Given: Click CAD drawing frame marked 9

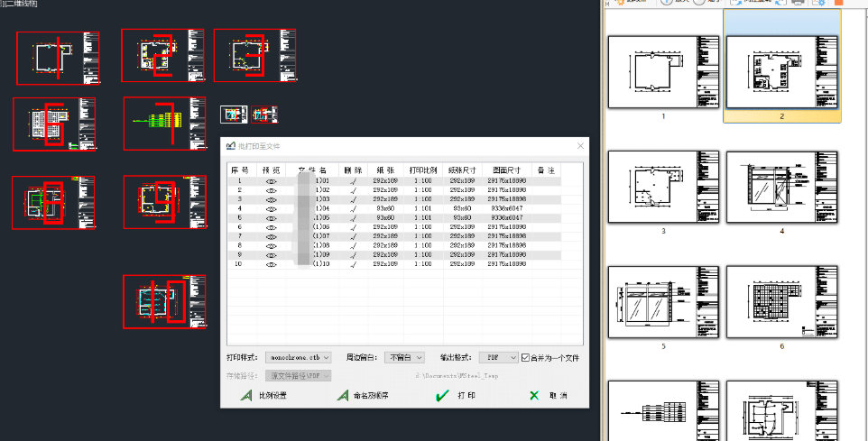Looking at the screenshot, I should (165, 202).
